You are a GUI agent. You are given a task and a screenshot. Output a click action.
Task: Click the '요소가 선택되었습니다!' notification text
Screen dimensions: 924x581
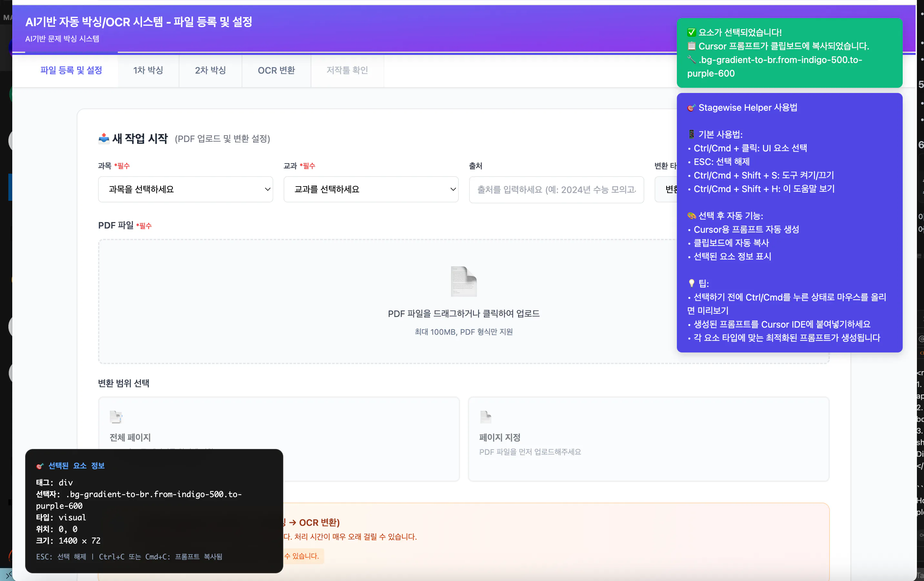click(x=740, y=32)
